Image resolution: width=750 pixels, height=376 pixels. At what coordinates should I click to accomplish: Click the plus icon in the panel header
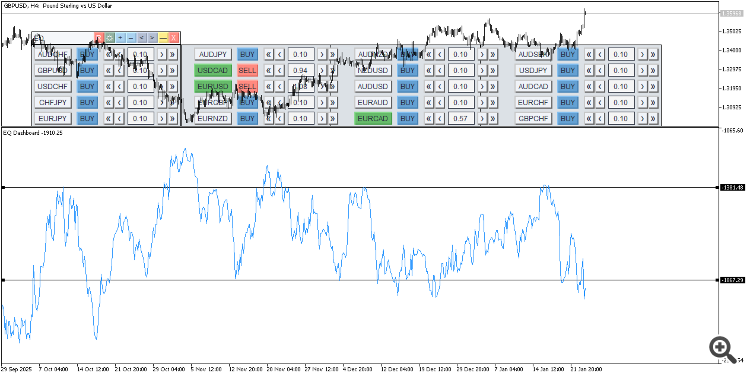(121, 38)
